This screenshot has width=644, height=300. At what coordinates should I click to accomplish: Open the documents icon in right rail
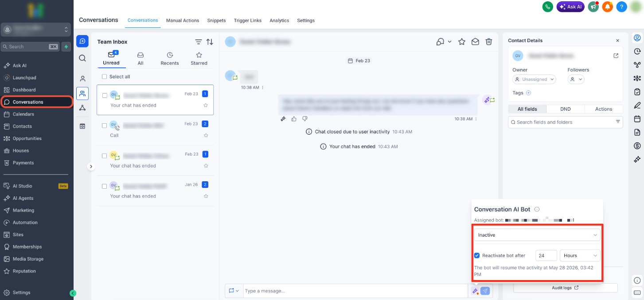tap(637, 132)
